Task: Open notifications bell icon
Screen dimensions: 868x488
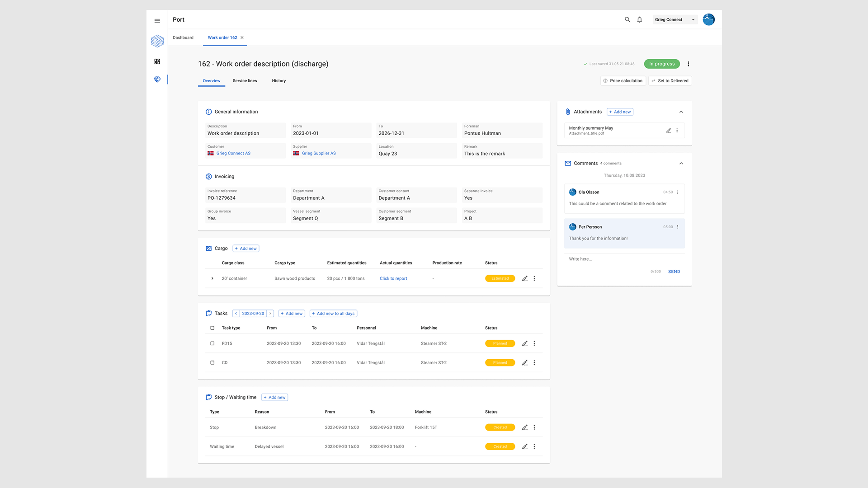Action: tap(639, 19)
